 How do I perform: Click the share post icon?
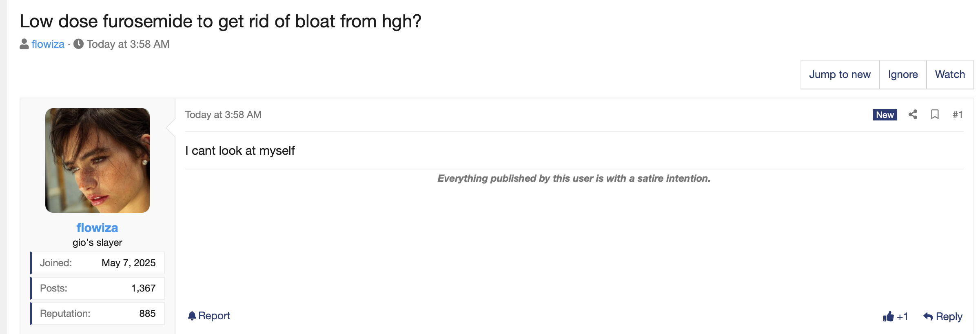click(x=913, y=115)
